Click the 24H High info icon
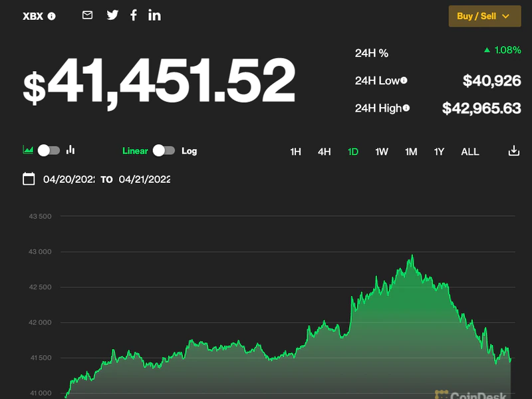532x399 pixels. (x=406, y=108)
